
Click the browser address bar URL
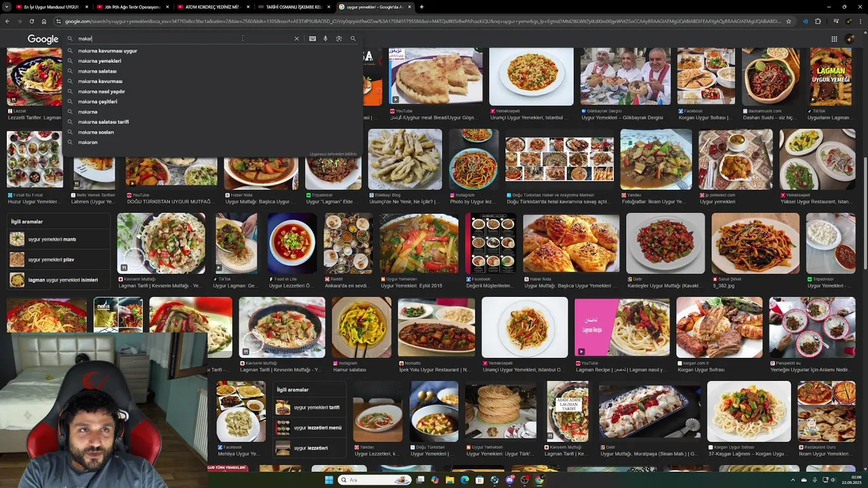point(424,21)
